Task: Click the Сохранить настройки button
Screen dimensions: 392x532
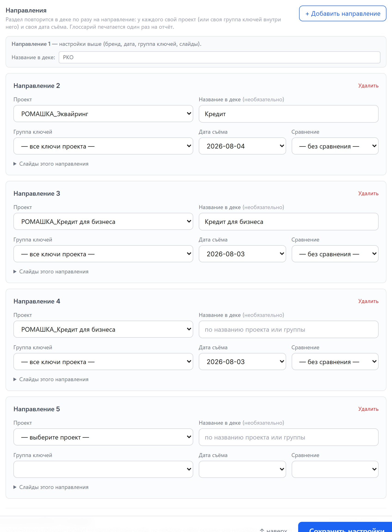Action: pos(345,527)
